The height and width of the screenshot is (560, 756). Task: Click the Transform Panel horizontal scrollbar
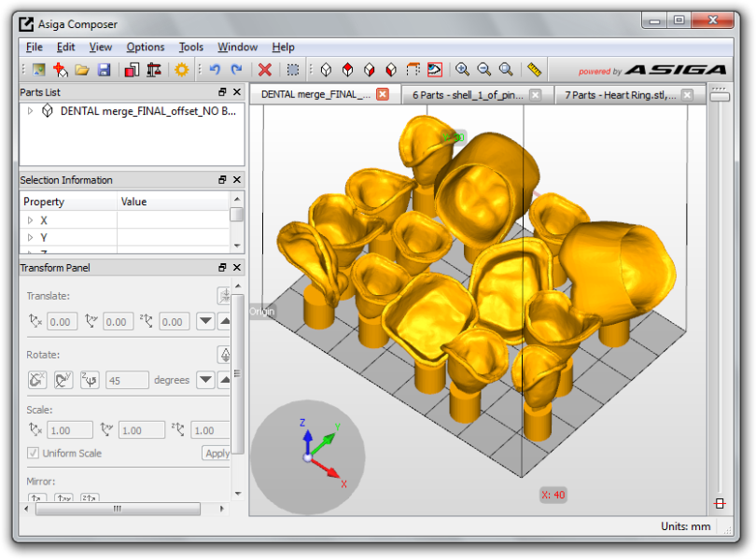click(119, 509)
